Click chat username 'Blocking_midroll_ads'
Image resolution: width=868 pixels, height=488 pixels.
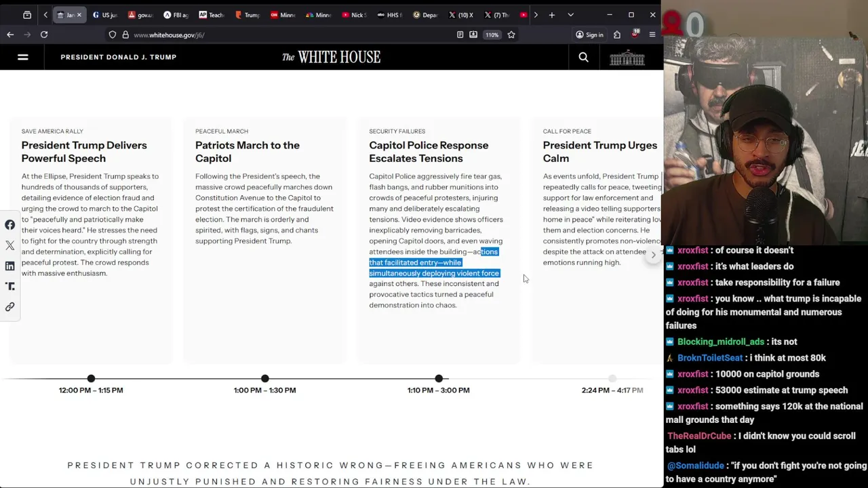coord(721,342)
